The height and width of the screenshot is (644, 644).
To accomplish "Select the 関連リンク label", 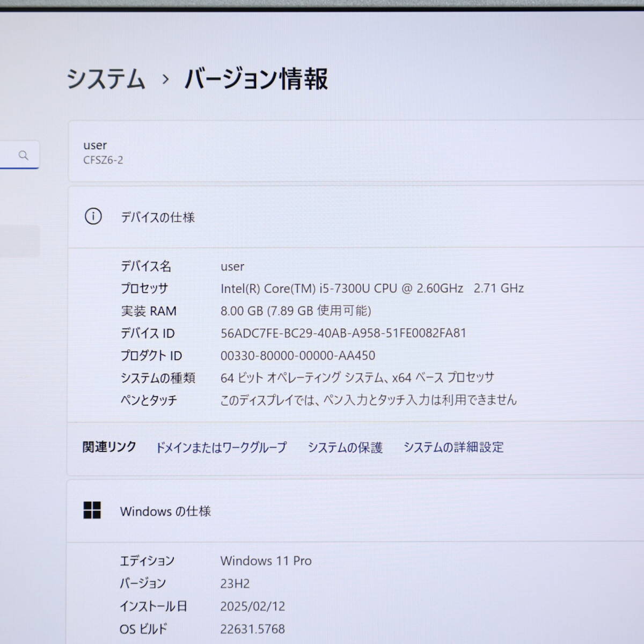I will click(x=109, y=447).
